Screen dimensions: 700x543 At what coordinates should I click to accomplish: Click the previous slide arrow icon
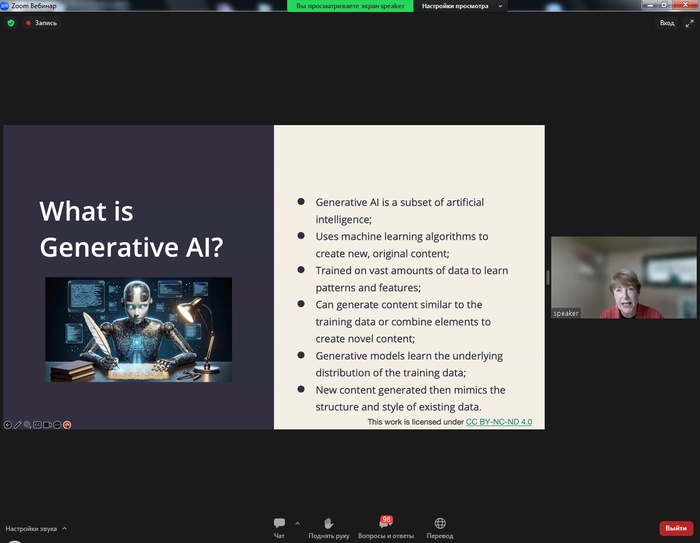click(8, 424)
